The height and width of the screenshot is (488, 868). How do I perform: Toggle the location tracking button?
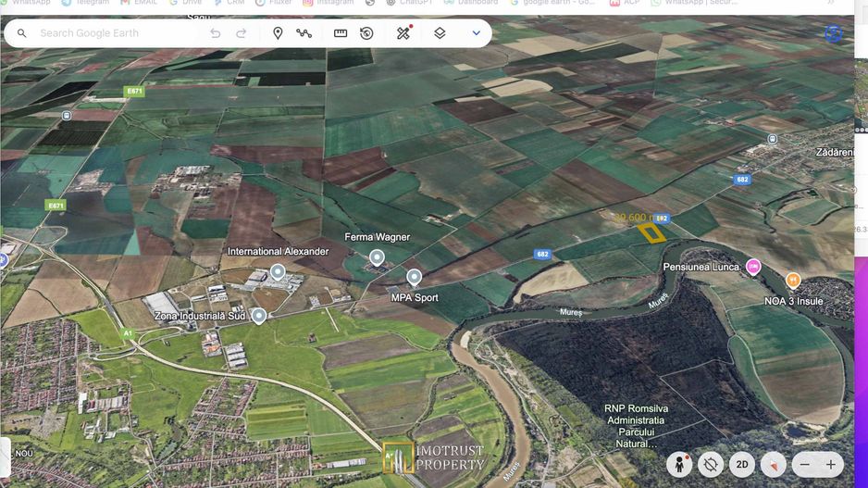[711, 464]
